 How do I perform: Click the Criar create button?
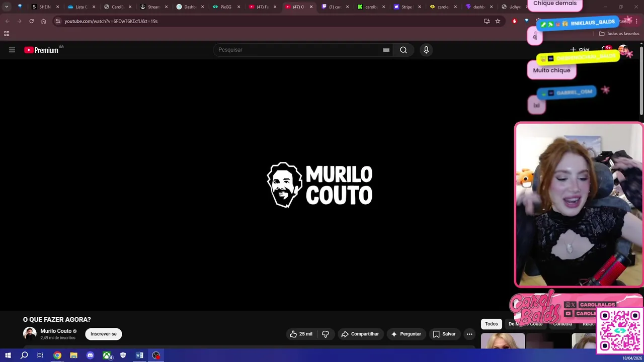pos(580,50)
